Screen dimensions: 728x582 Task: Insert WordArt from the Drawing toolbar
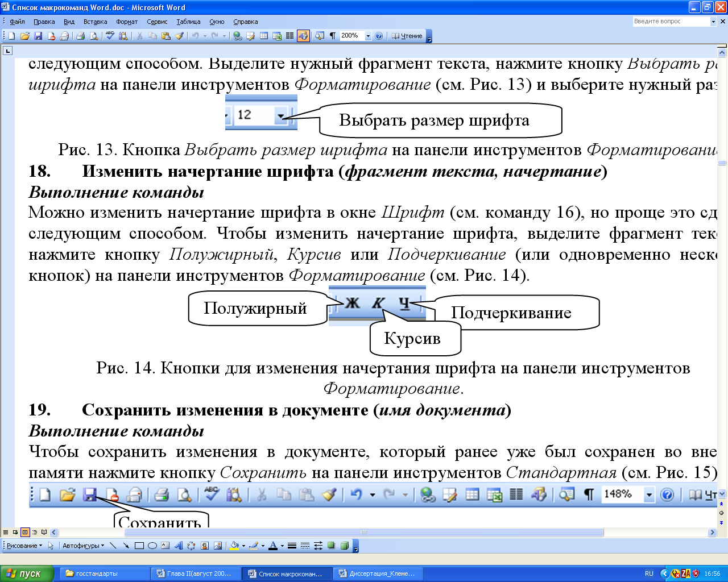point(179,546)
